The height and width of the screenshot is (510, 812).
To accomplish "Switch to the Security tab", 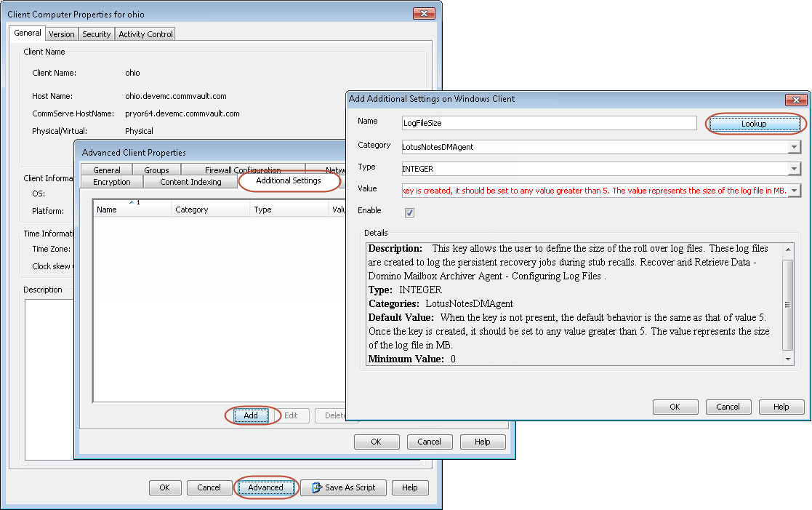I will 96,34.
